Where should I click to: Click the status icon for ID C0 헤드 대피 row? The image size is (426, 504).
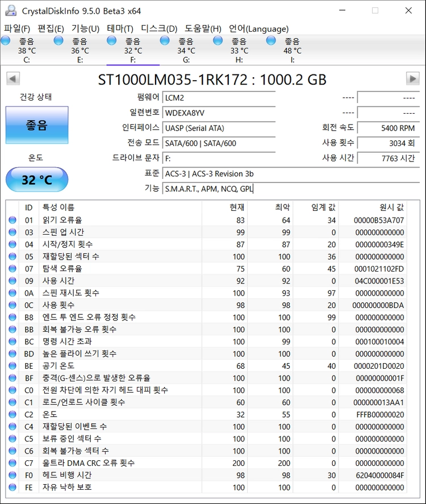pos(12,390)
